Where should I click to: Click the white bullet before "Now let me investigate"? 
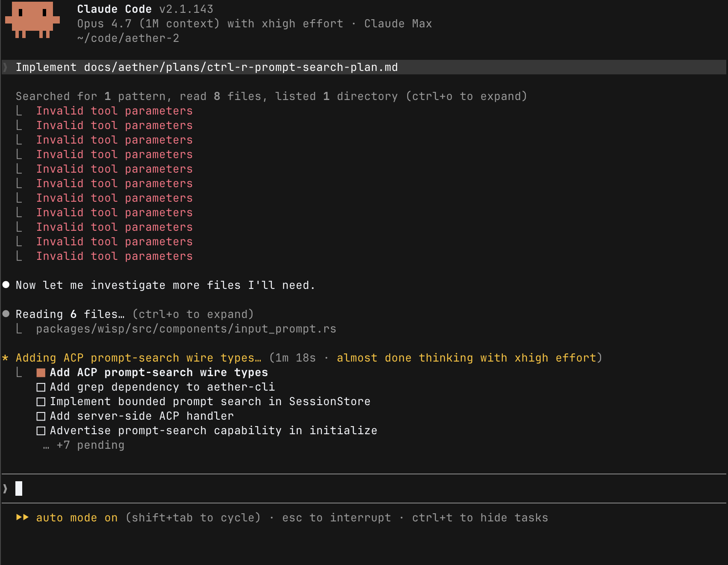click(x=6, y=285)
